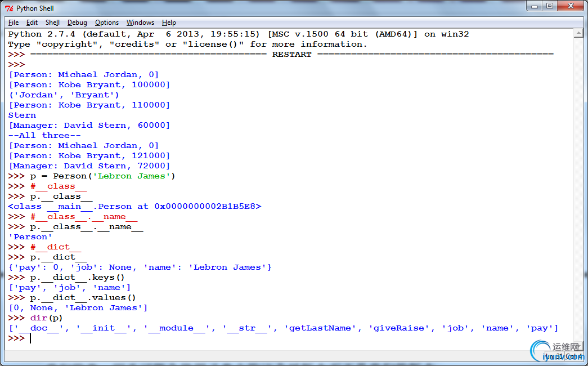Open the Debug menu
Image resolution: width=588 pixels, height=366 pixels.
77,23
